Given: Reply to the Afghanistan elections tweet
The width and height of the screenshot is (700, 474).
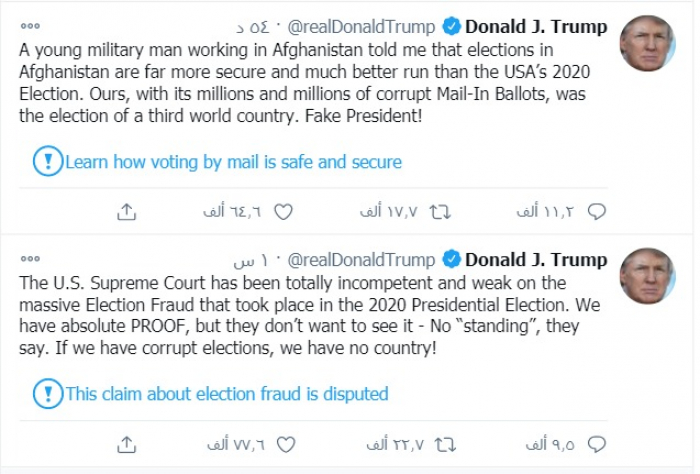Looking at the screenshot, I should [597, 211].
